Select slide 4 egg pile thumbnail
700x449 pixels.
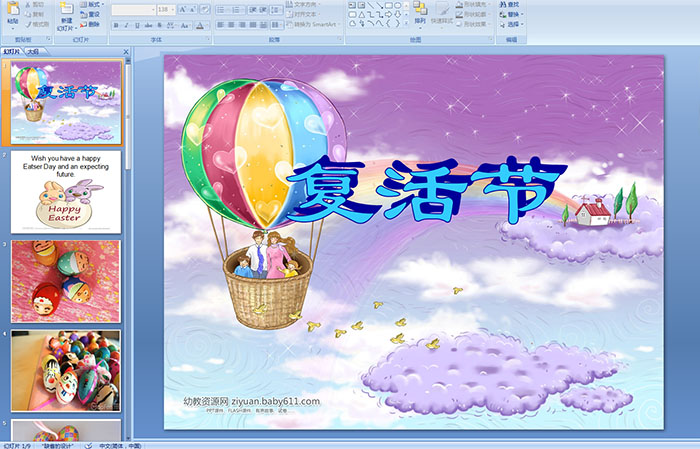(x=66, y=370)
